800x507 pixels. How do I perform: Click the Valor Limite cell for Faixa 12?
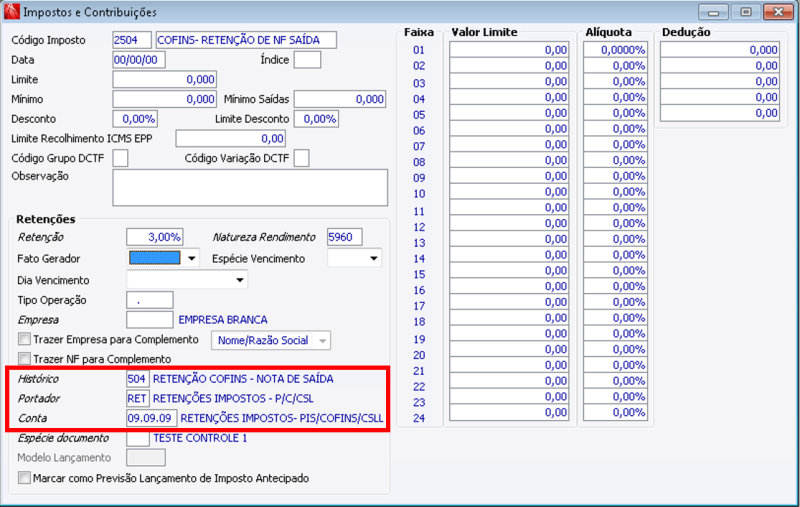click(x=509, y=223)
